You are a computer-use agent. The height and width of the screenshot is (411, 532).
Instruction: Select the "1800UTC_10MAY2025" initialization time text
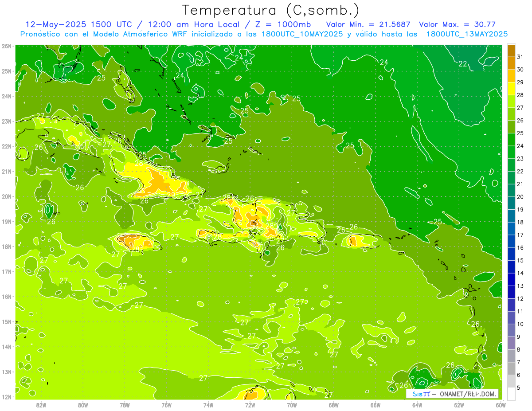(302, 34)
